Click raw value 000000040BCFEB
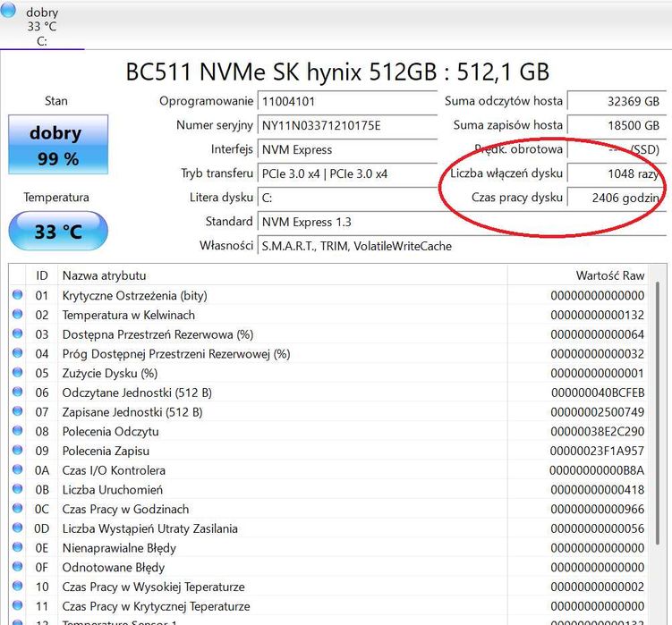Image resolution: width=672 pixels, height=625 pixels. pos(598,393)
